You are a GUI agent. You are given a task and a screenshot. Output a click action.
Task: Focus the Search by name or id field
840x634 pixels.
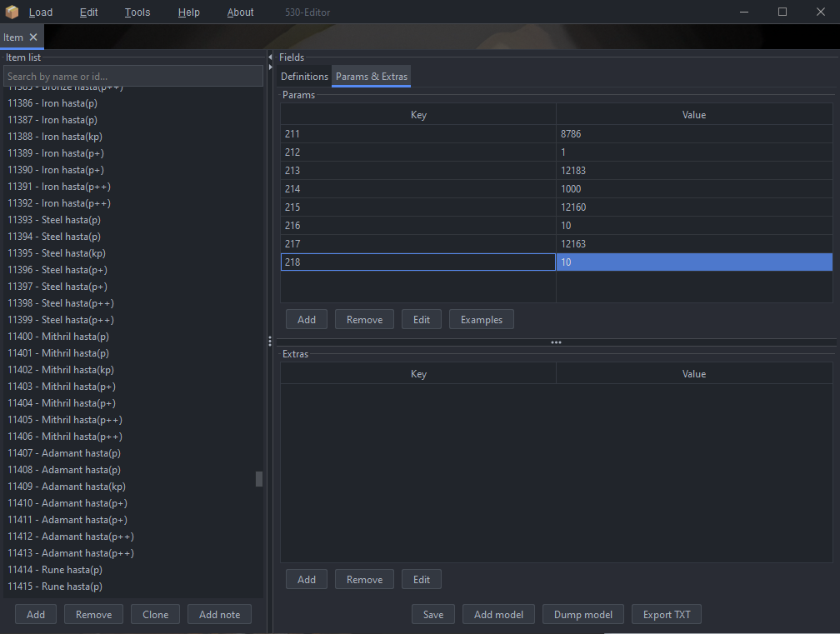click(x=133, y=77)
